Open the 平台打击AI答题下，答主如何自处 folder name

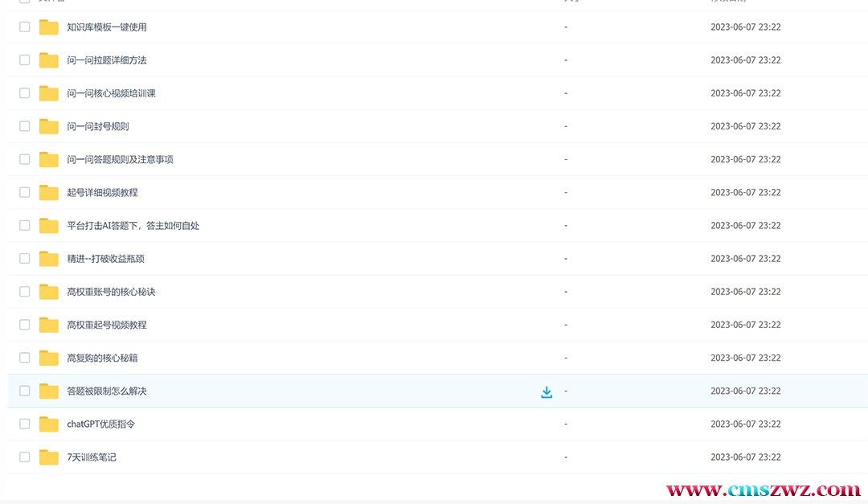tap(133, 226)
